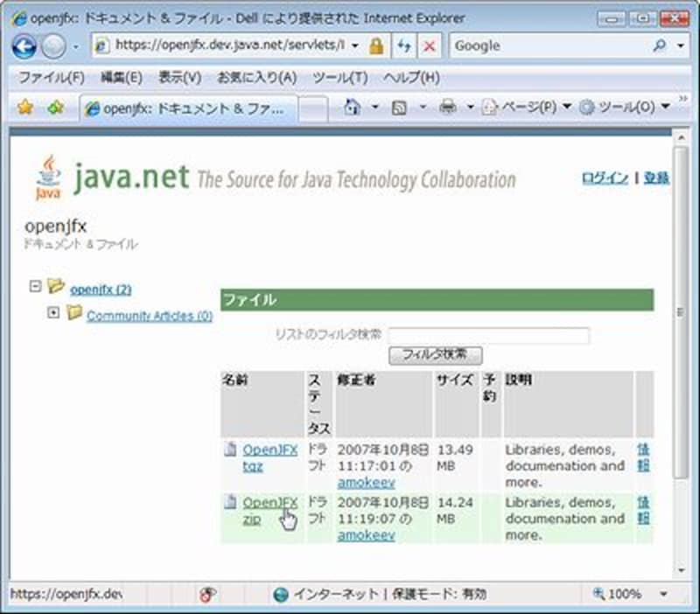700x614 pixels.
Task: Open the ファイル(F) menu
Action: tap(52, 78)
